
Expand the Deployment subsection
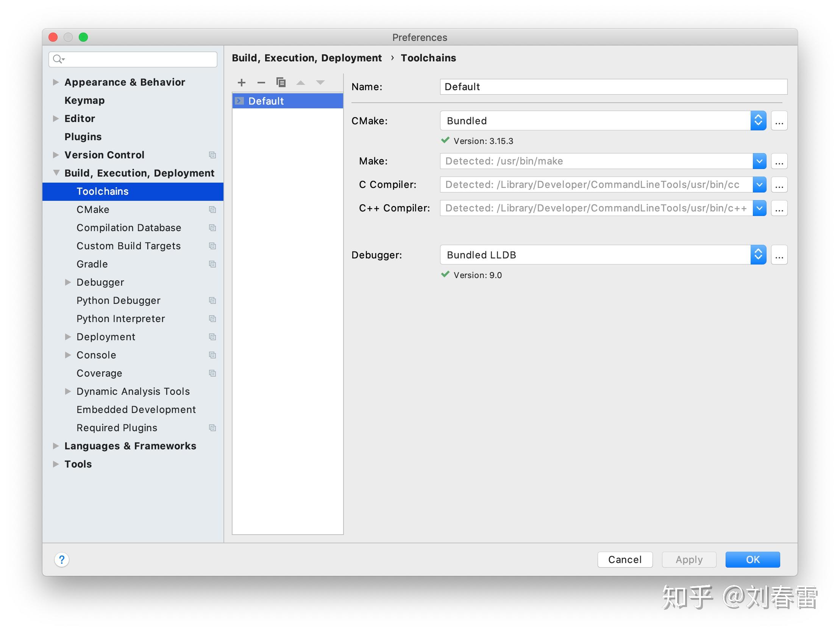click(x=68, y=337)
